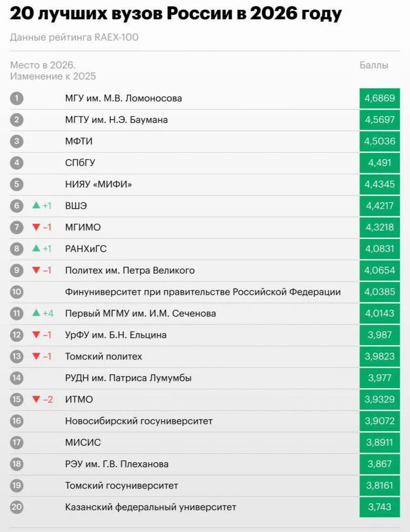Click the rank 4 circle badge
The image size is (410, 532).
(x=17, y=163)
